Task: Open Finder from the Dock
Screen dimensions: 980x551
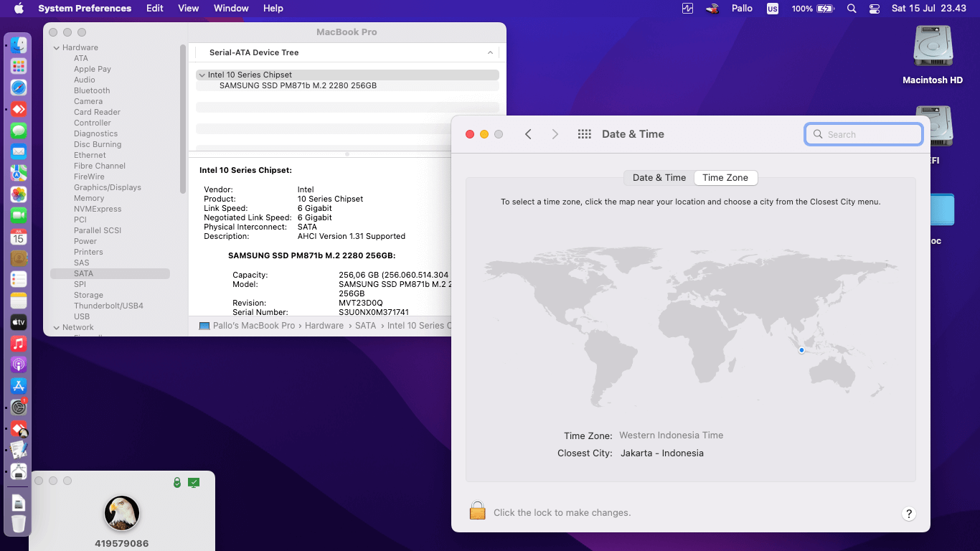Action: click(x=19, y=44)
